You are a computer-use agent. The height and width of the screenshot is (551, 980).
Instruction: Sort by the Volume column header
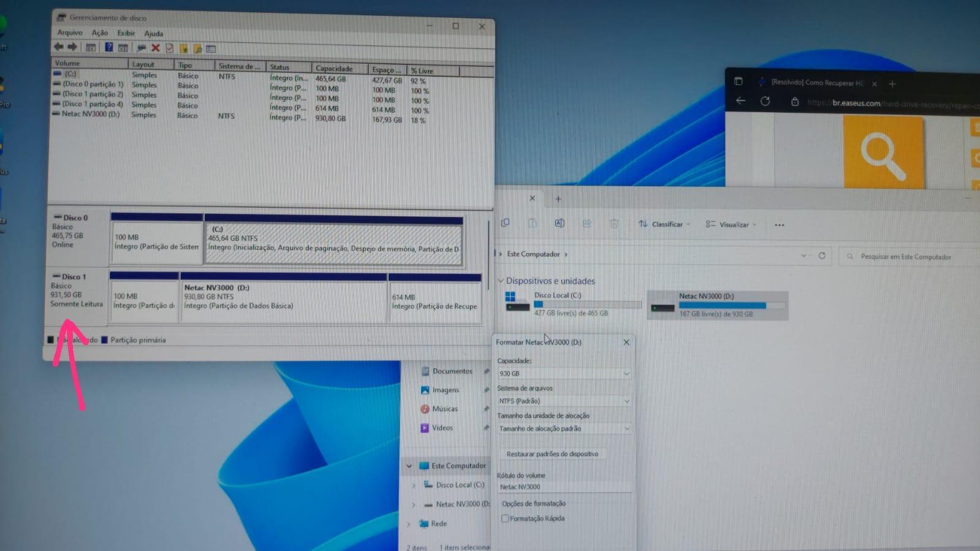[x=89, y=63]
